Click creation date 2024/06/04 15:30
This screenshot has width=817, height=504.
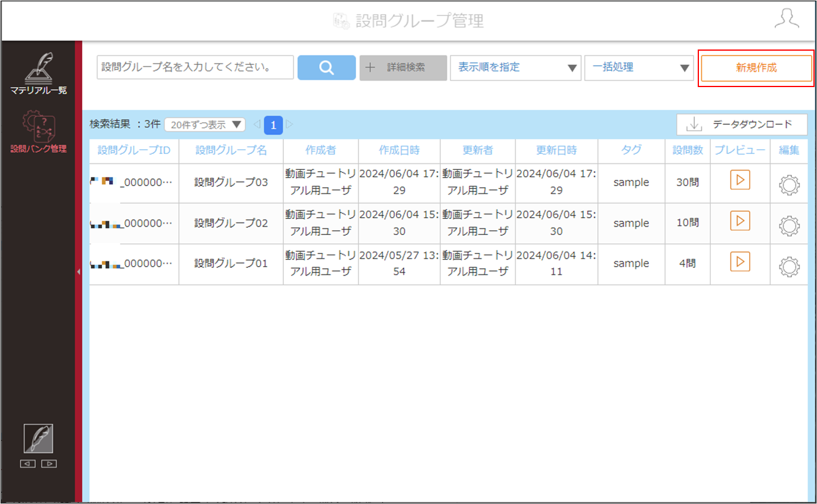(400, 223)
